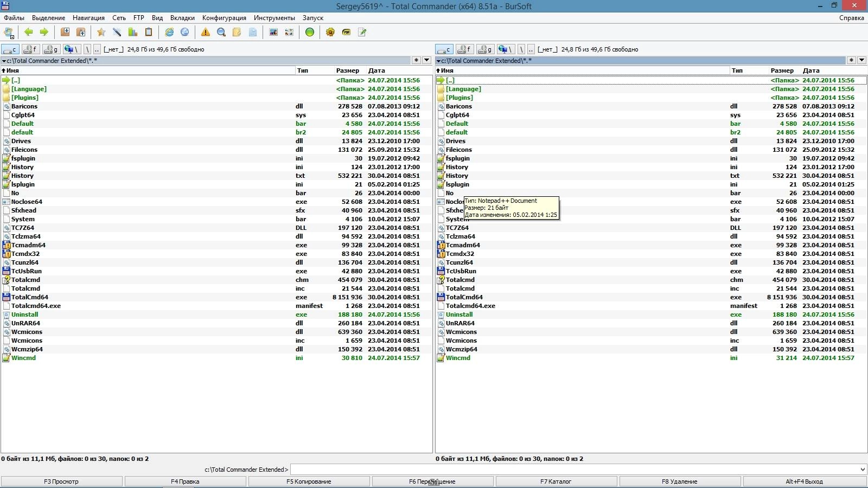Select drive c in right panel
The image size is (868, 488).
pyautogui.click(x=444, y=49)
